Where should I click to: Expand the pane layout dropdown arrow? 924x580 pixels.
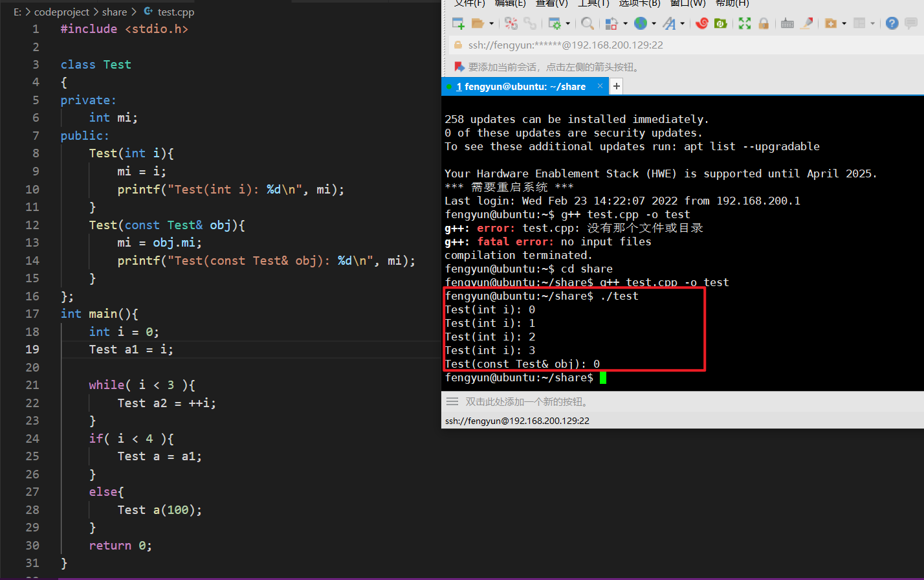[872, 23]
